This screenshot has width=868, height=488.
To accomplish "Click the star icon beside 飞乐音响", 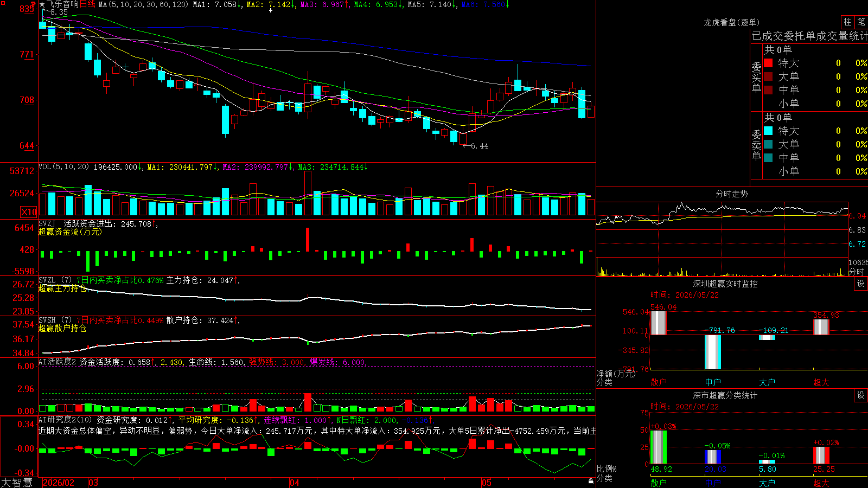I will (42, 4).
